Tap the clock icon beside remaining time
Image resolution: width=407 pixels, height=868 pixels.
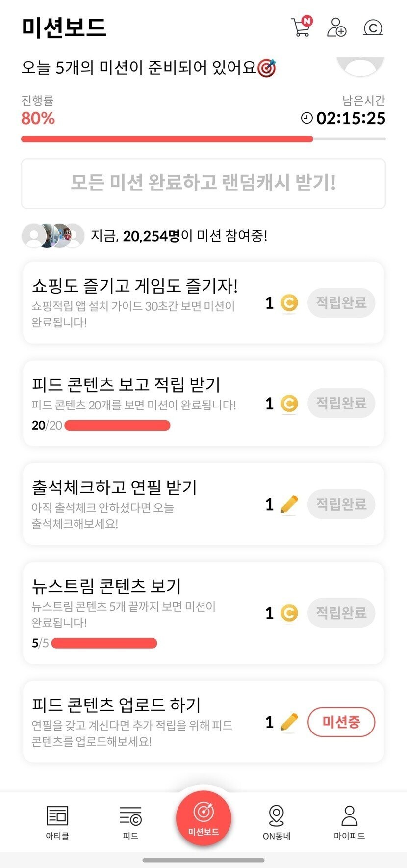click(x=306, y=118)
